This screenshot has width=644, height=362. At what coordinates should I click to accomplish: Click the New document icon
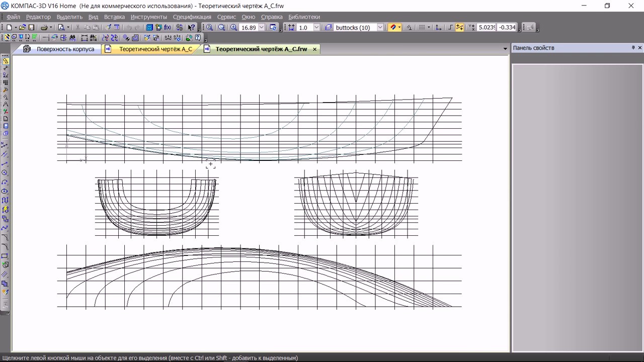point(9,27)
